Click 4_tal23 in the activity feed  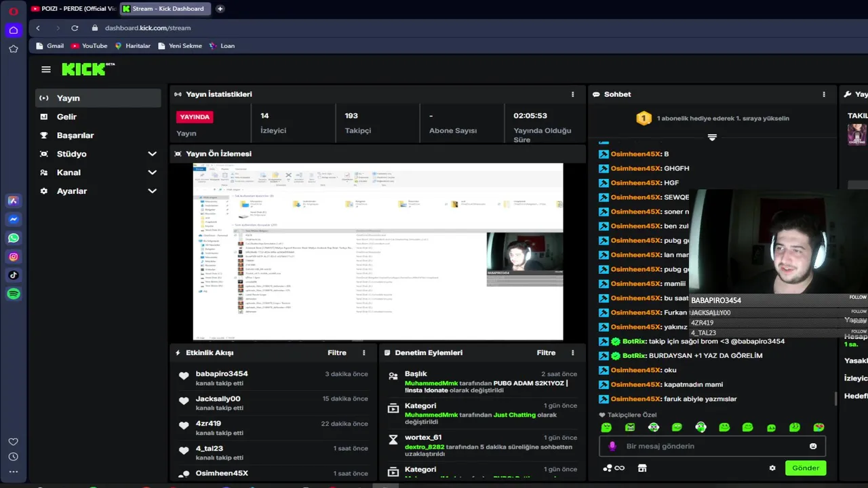pyautogui.click(x=210, y=449)
